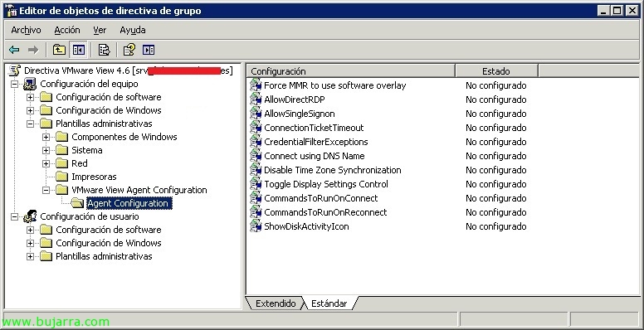Click the open folder icon of Agent Configuration
The image size is (644, 330).
point(77,203)
